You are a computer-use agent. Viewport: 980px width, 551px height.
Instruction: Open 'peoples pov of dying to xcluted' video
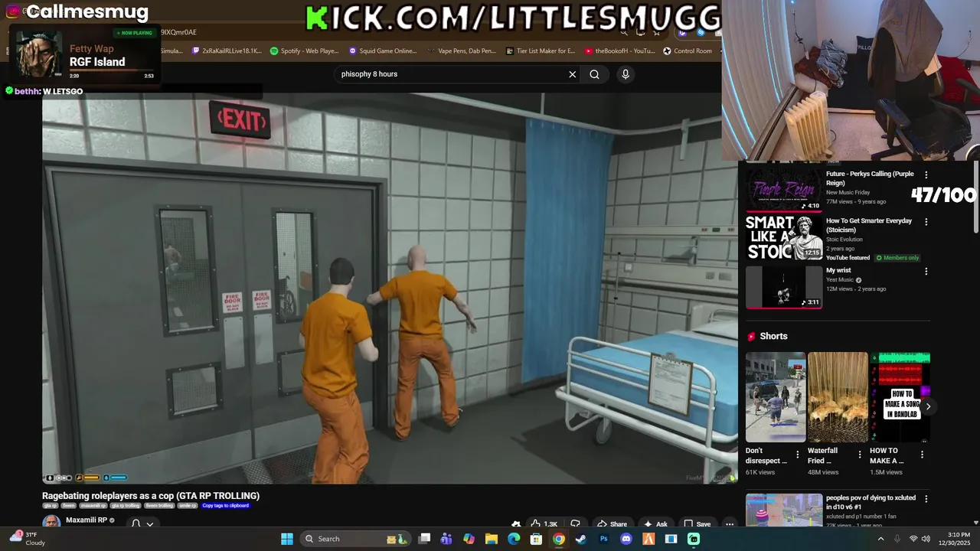[871, 502]
